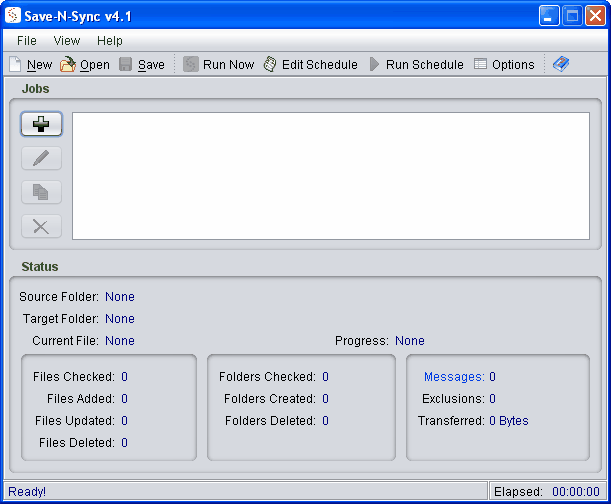
Task: Click the Files Added count
Action: (x=124, y=398)
